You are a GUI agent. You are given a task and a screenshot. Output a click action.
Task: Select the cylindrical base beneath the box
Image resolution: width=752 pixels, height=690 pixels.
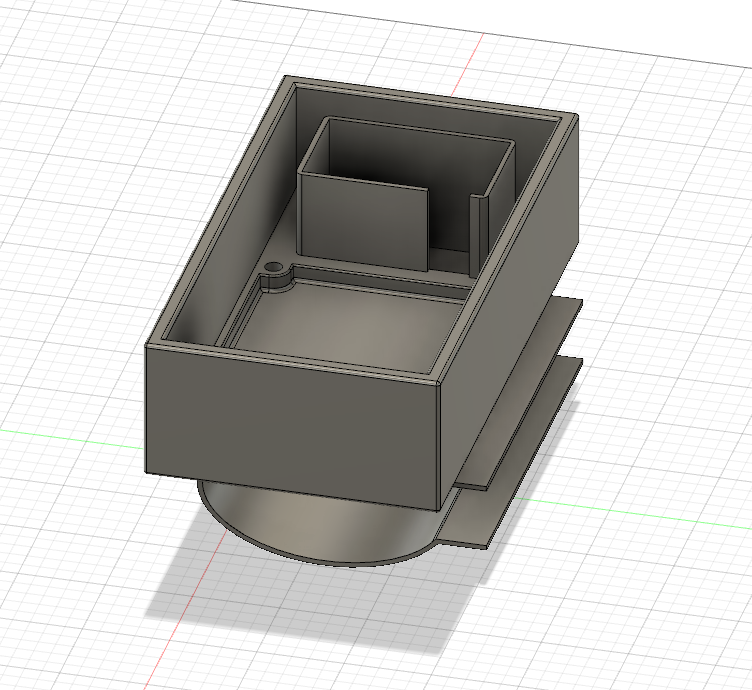[x=317, y=525]
